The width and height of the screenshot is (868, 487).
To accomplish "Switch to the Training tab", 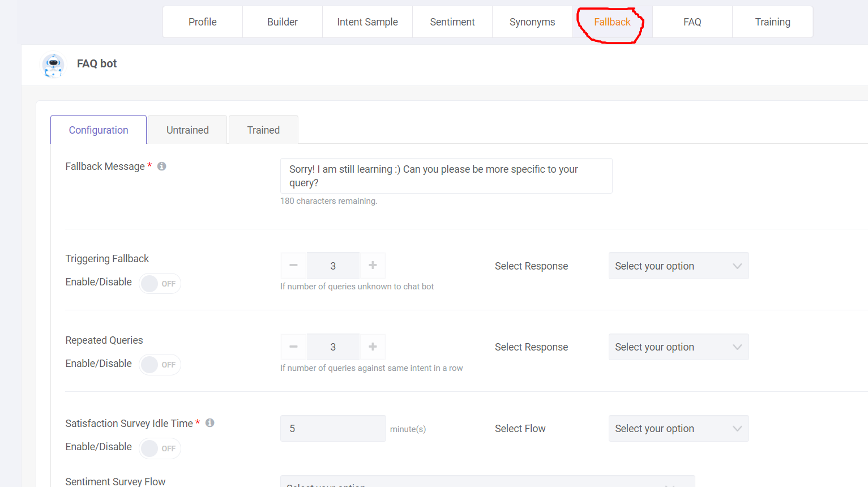I will [x=772, y=22].
